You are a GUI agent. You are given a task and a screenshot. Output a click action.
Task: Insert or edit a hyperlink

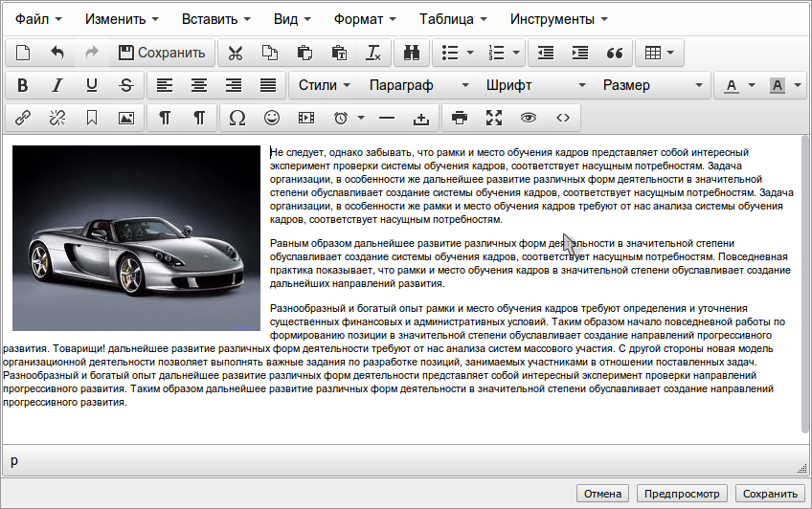point(23,118)
